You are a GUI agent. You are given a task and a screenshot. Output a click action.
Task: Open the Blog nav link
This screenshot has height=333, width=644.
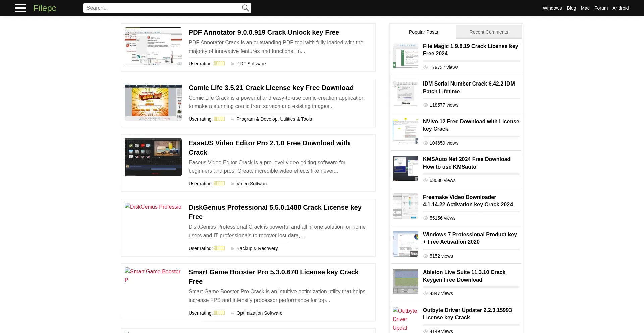[571, 8]
